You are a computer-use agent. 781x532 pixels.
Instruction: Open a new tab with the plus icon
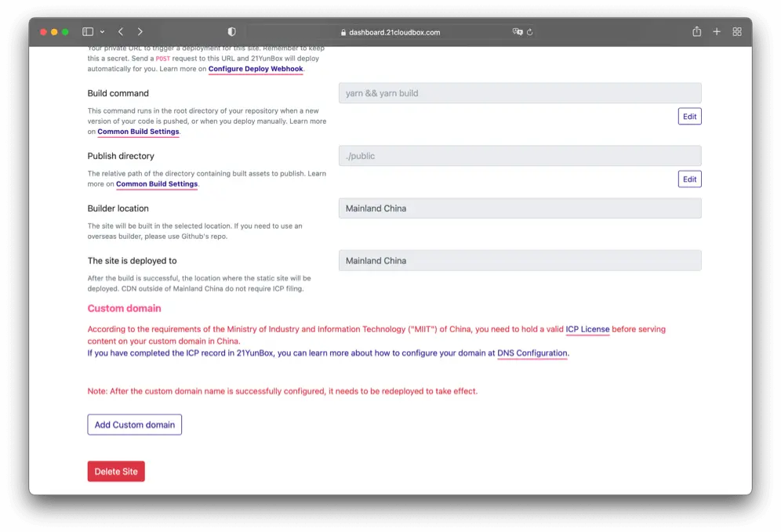717,32
